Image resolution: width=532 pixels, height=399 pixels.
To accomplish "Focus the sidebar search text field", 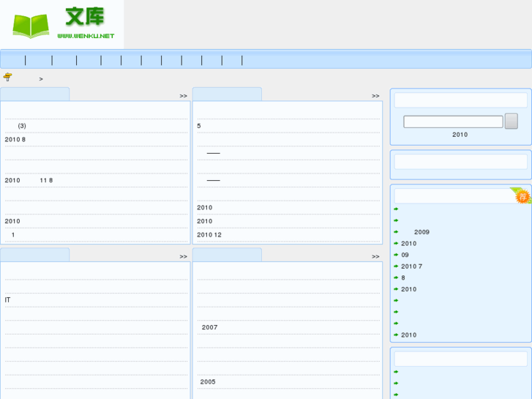I will (x=453, y=122).
